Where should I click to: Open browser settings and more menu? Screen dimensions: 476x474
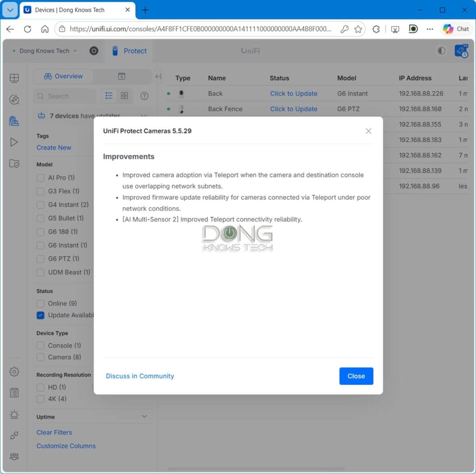coord(430,29)
